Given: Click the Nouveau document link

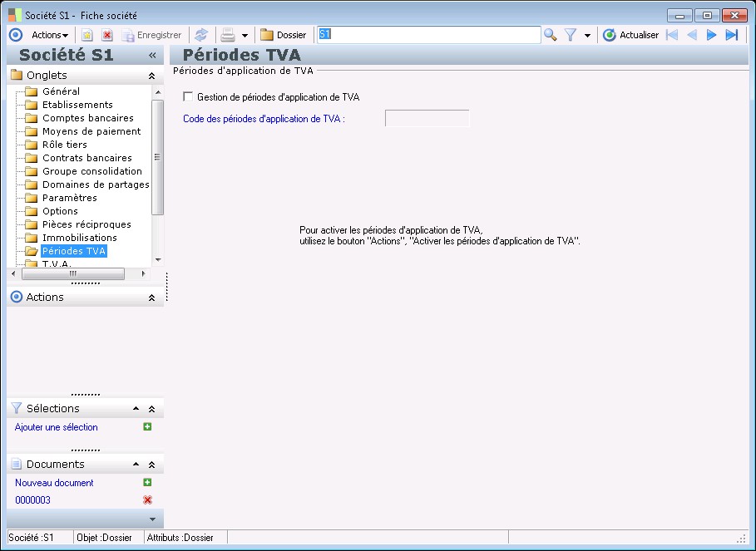Looking at the screenshot, I should (54, 483).
